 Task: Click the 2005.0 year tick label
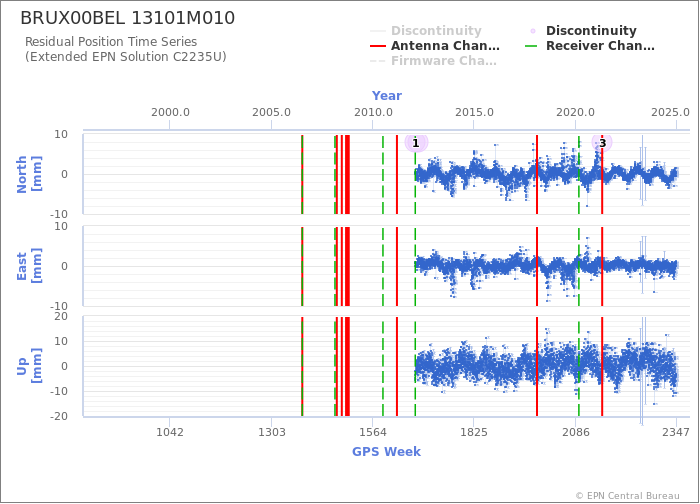click(271, 112)
